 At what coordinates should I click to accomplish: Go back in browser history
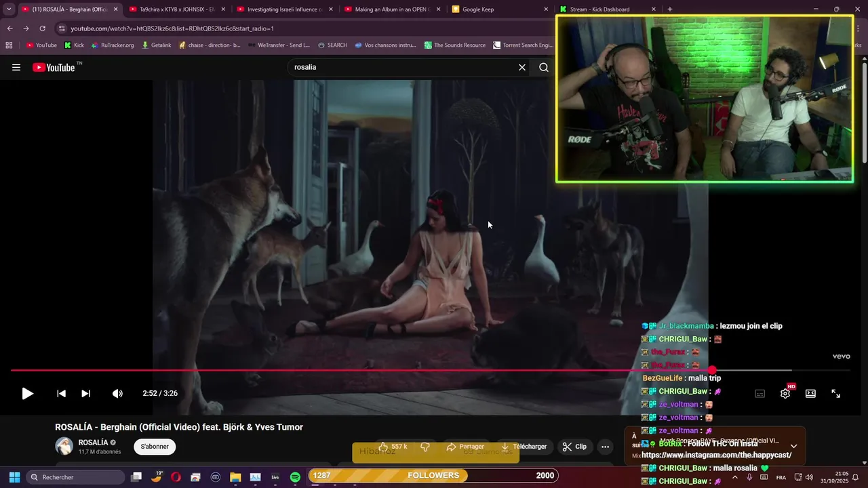[9, 28]
